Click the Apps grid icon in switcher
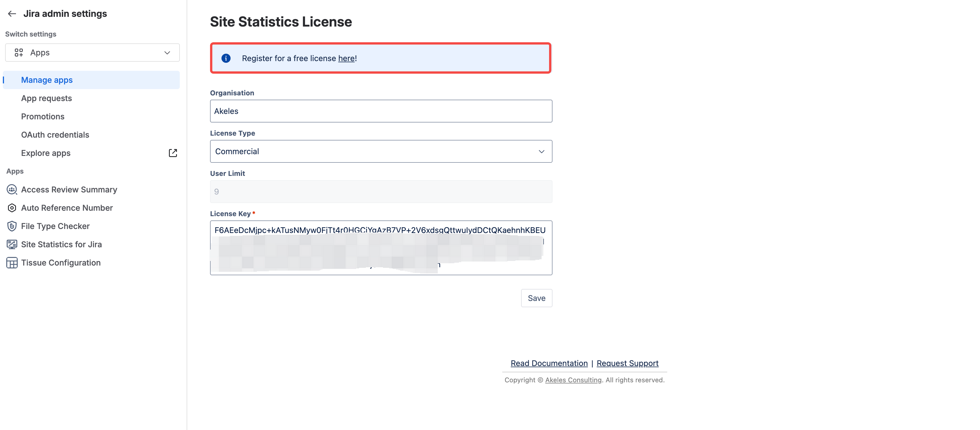980x430 pixels. point(19,53)
